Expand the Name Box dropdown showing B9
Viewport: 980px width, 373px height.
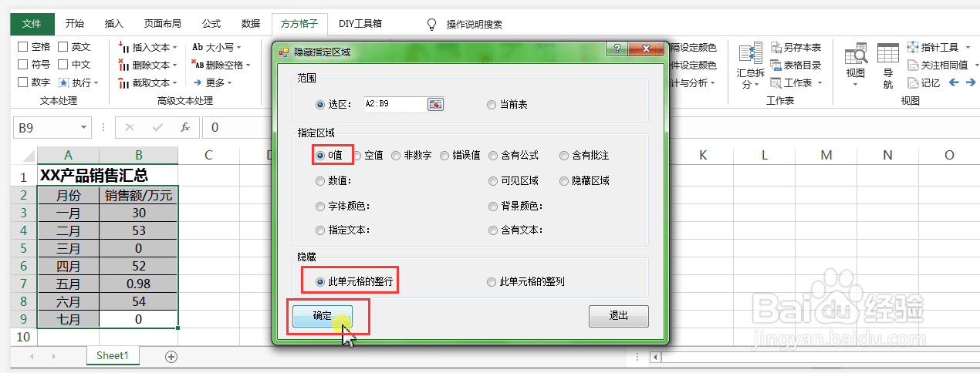tap(84, 127)
